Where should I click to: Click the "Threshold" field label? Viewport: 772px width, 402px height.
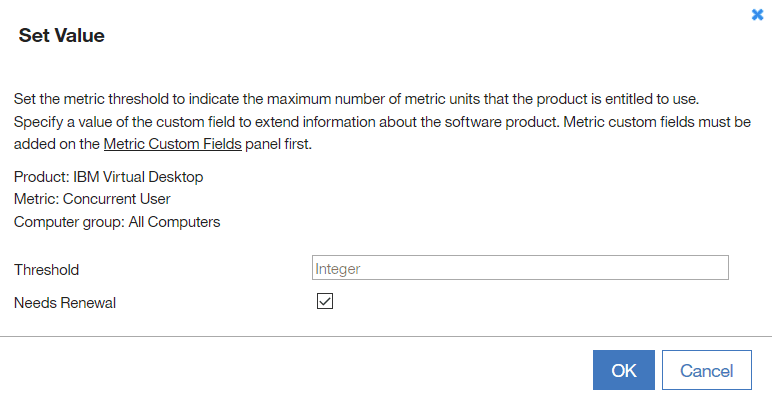[x=47, y=269]
